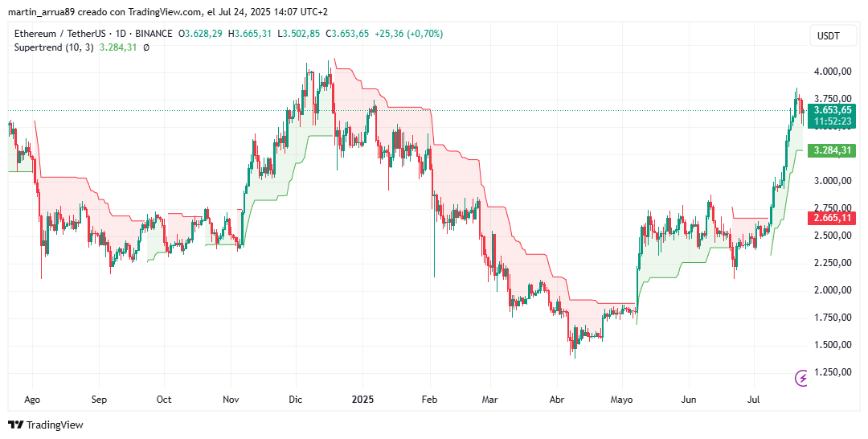Click the 1.250,00 price scale level
This screenshot has width=868, height=439.
coord(832,371)
